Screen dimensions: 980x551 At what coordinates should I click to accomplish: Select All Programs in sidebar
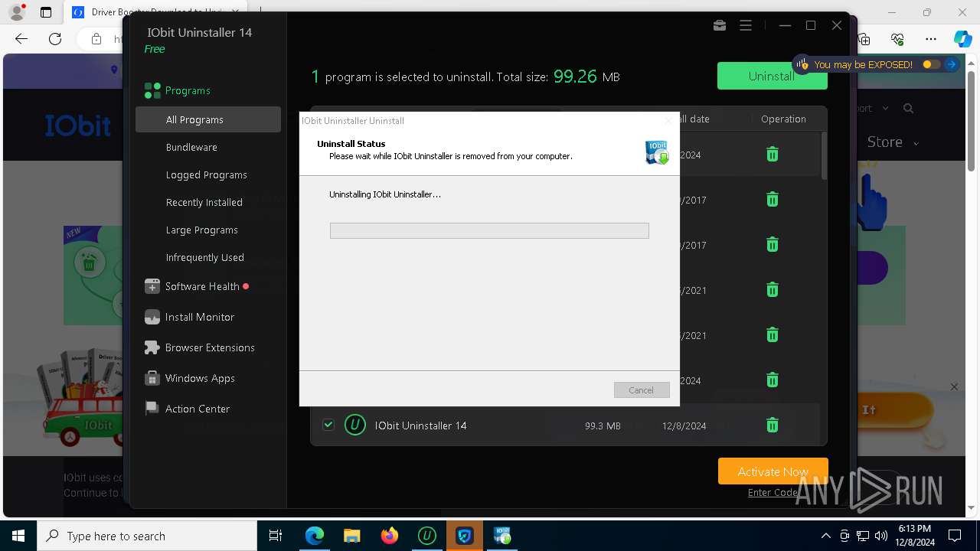click(x=208, y=119)
